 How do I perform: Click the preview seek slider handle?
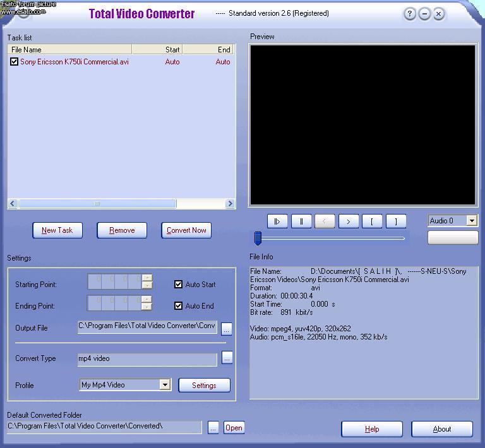[258, 239]
